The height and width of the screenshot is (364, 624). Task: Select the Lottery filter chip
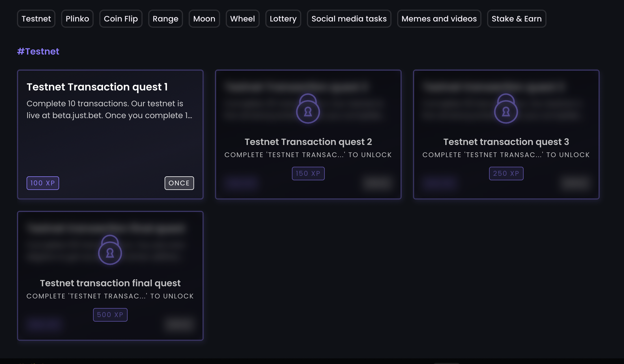[x=283, y=19]
